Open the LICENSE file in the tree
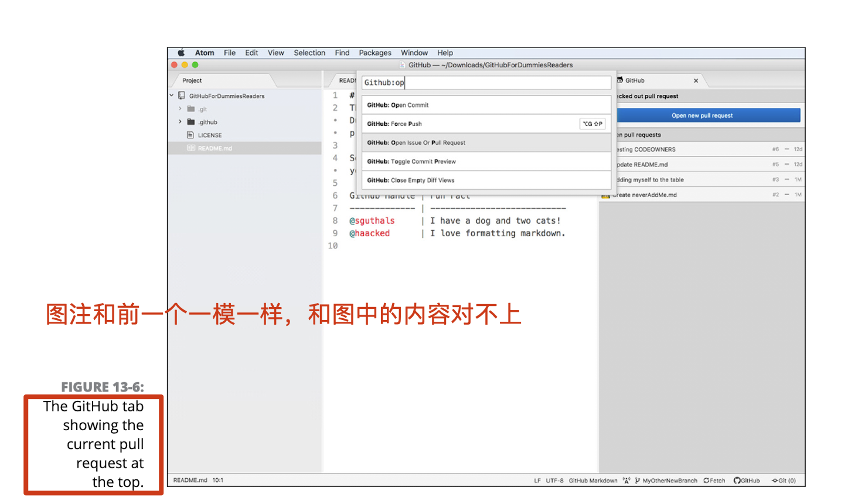This screenshot has width=858, height=504. click(x=210, y=135)
